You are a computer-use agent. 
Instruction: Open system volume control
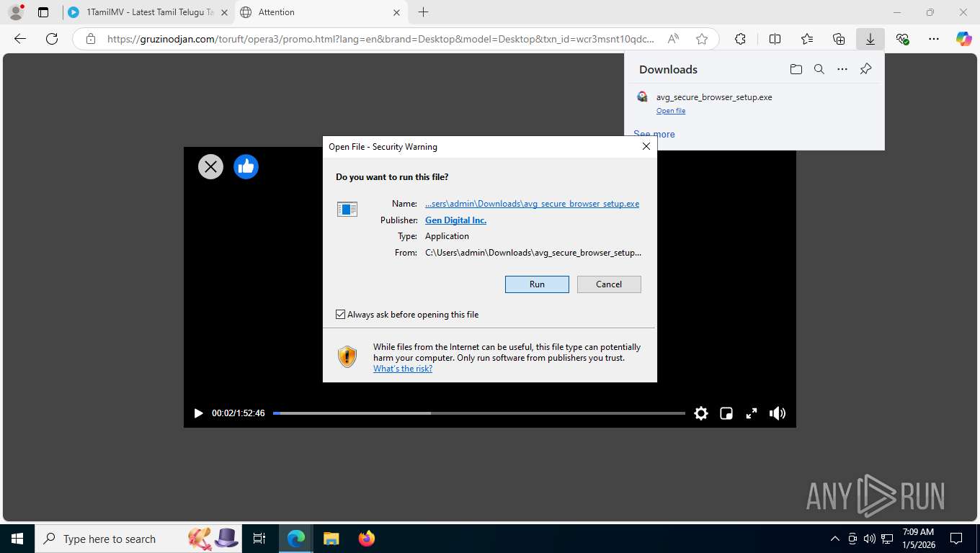870,539
